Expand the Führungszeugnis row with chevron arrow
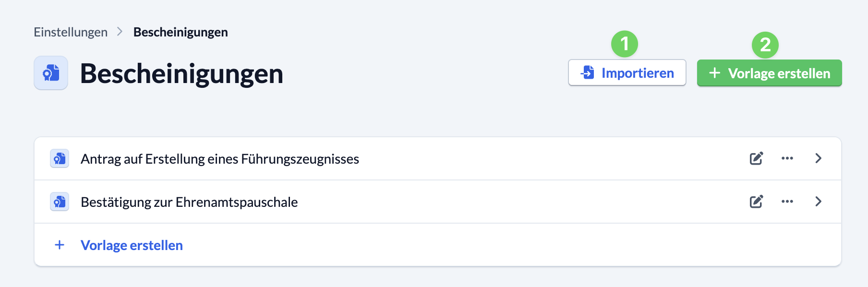The height and width of the screenshot is (287, 868). [819, 158]
